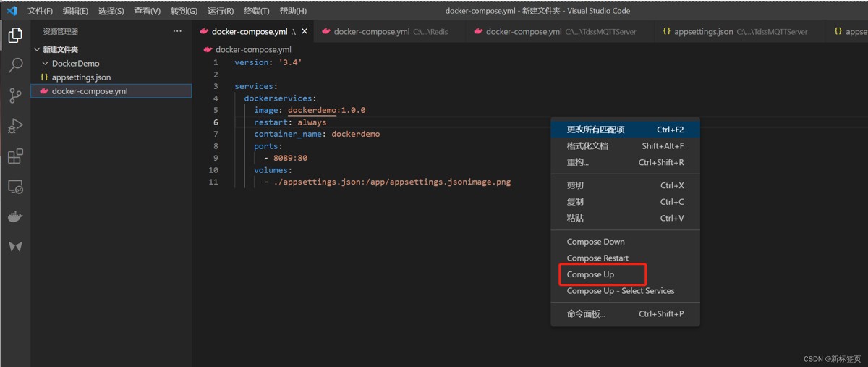Open the Remote Explorer view
Screen dimensions: 868x367
[15, 187]
